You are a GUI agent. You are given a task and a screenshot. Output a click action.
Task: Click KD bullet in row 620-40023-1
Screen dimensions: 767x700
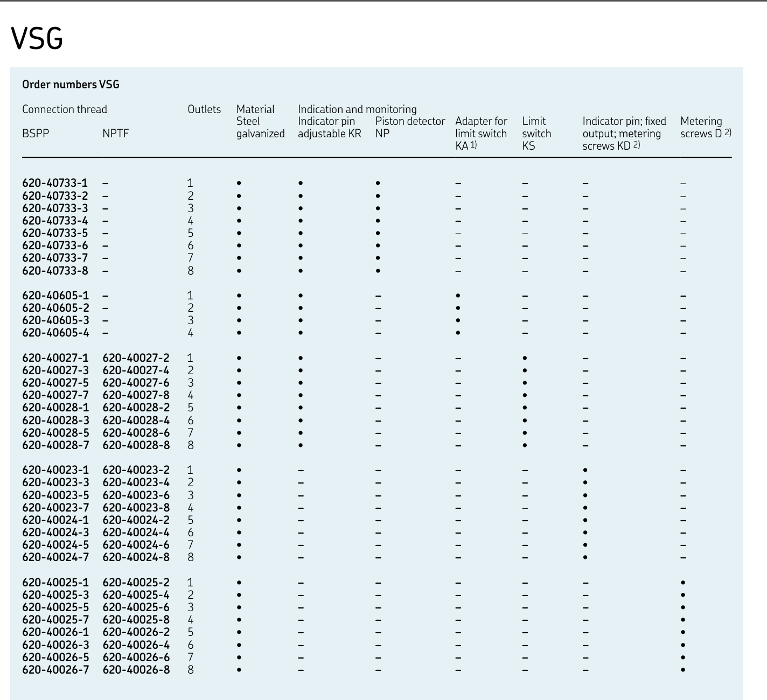tap(585, 471)
